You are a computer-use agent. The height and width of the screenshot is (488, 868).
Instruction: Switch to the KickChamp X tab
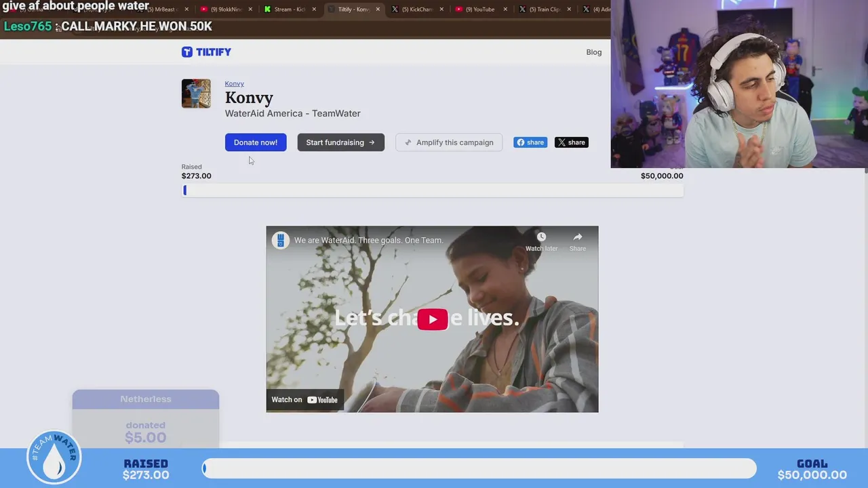pyautogui.click(x=417, y=9)
